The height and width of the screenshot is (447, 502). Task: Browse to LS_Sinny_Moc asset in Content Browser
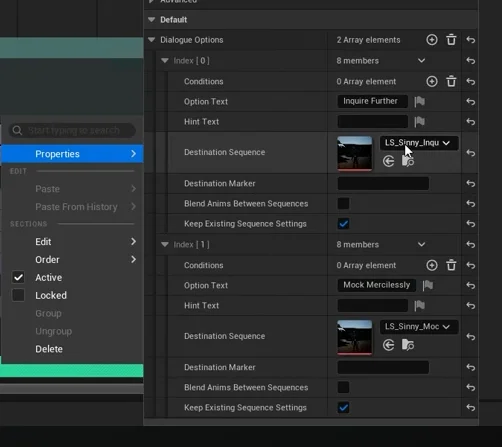click(x=408, y=345)
